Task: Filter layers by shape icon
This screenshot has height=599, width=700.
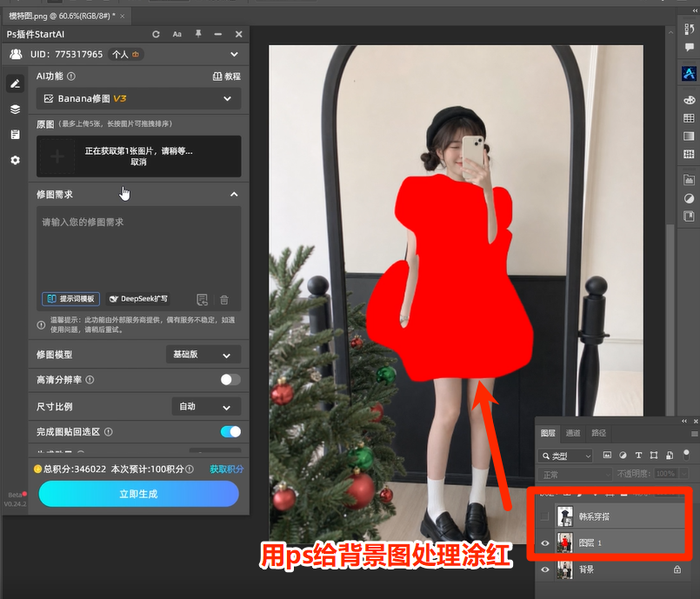Action: point(654,456)
